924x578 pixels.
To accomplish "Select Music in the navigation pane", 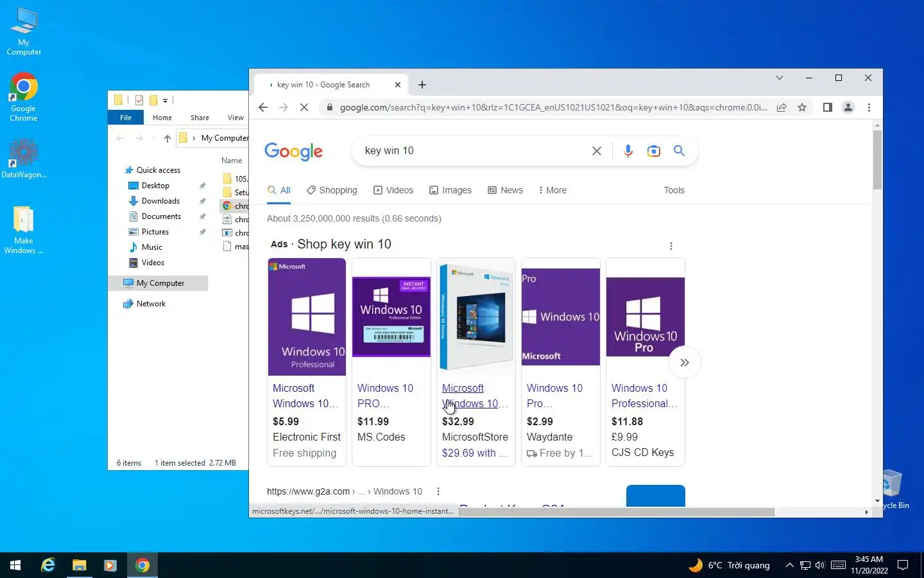I will pos(151,247).
